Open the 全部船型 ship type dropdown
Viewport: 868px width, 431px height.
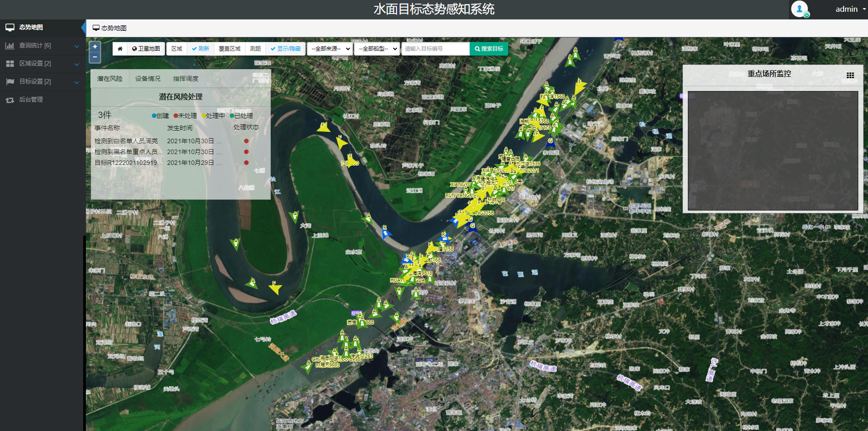(x=377, y=49)
